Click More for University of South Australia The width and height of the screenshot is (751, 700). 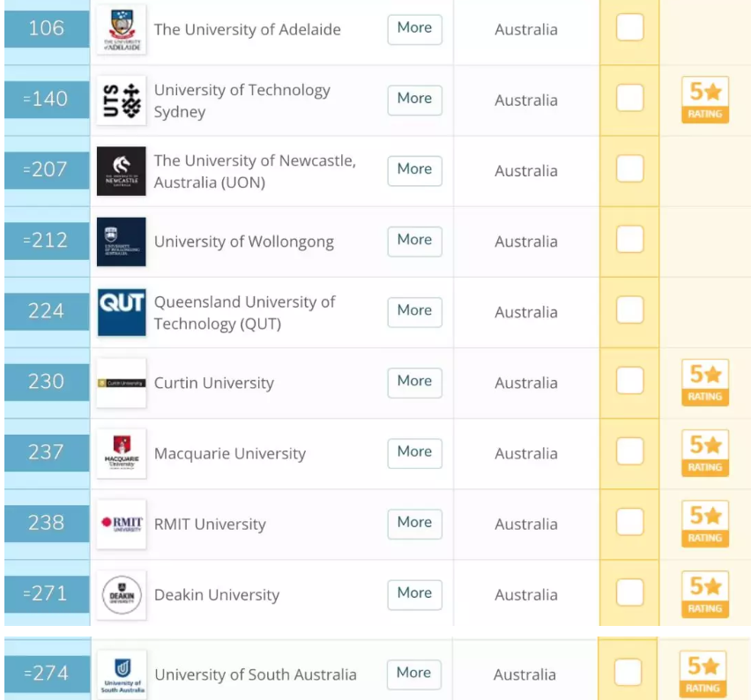413,674
